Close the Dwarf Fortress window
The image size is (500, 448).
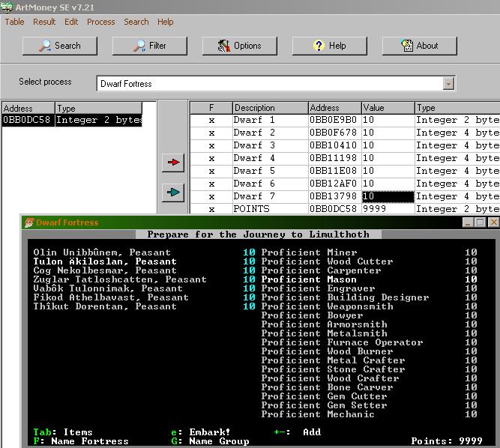pyautogui.click(x=493, y=223)
